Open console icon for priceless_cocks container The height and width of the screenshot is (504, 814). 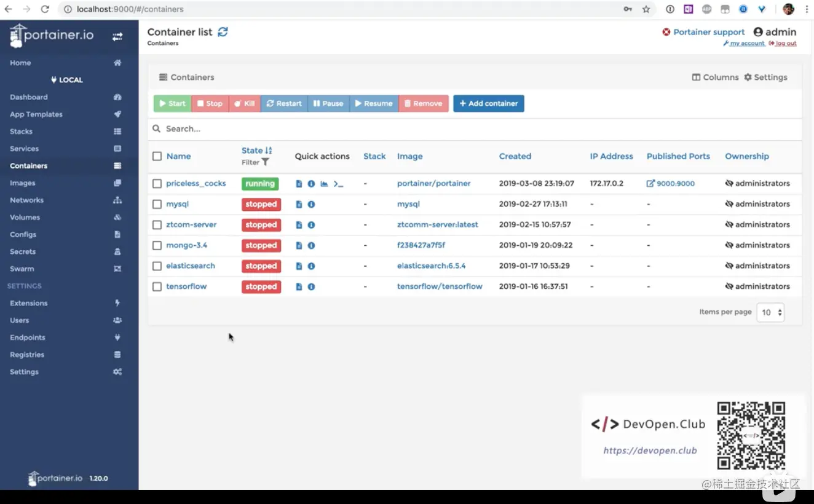[x=338, y=184]
